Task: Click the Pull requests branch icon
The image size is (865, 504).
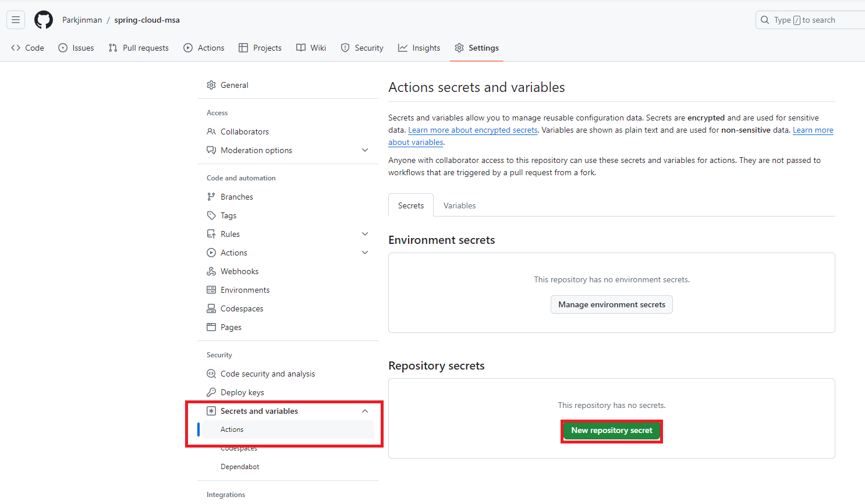Action: (113, 48)
